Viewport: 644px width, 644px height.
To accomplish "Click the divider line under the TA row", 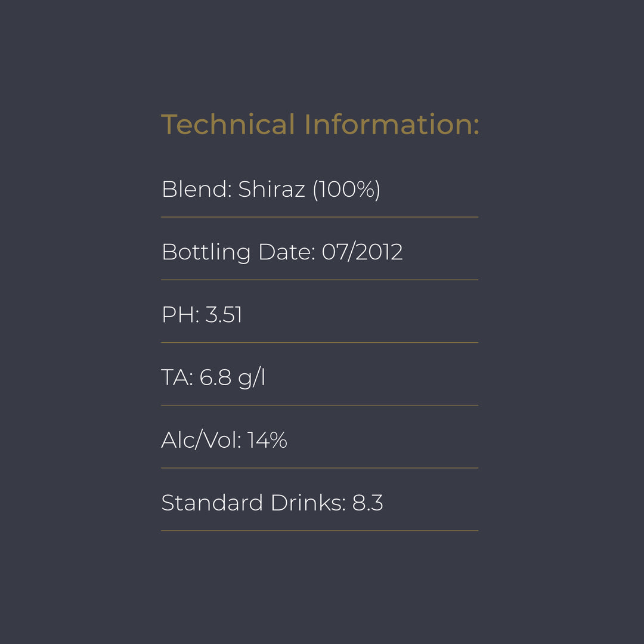I will click(x=320, y=405).
